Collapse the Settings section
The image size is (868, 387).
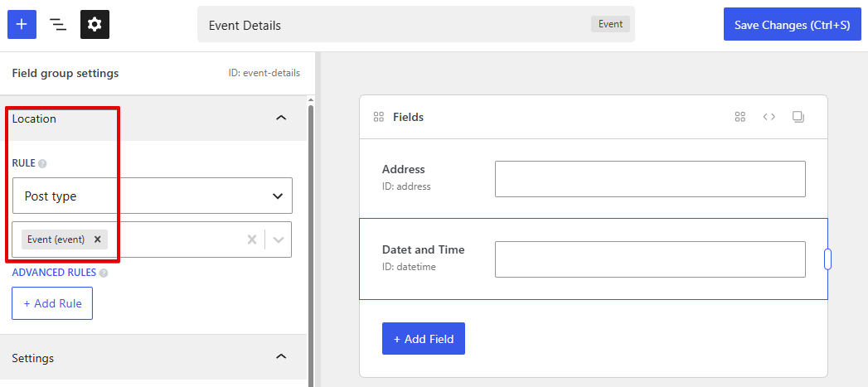pyautogui.click(x=281, y=357)
